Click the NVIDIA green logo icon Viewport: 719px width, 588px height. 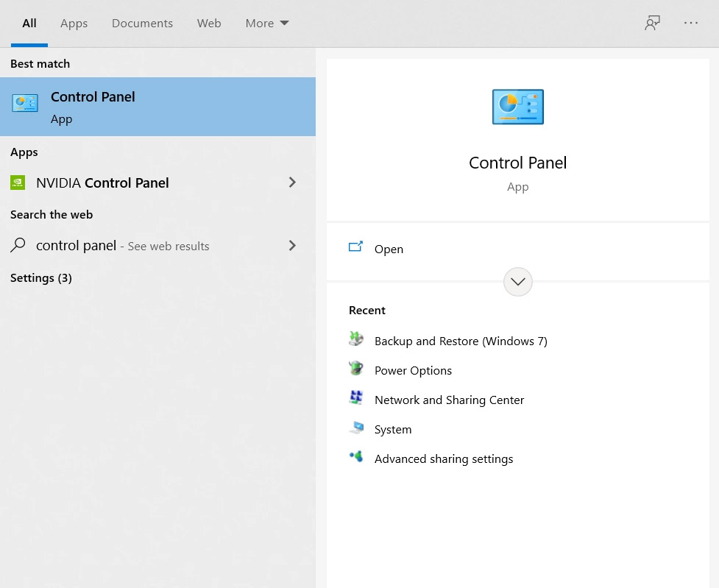tap(18, 183)
